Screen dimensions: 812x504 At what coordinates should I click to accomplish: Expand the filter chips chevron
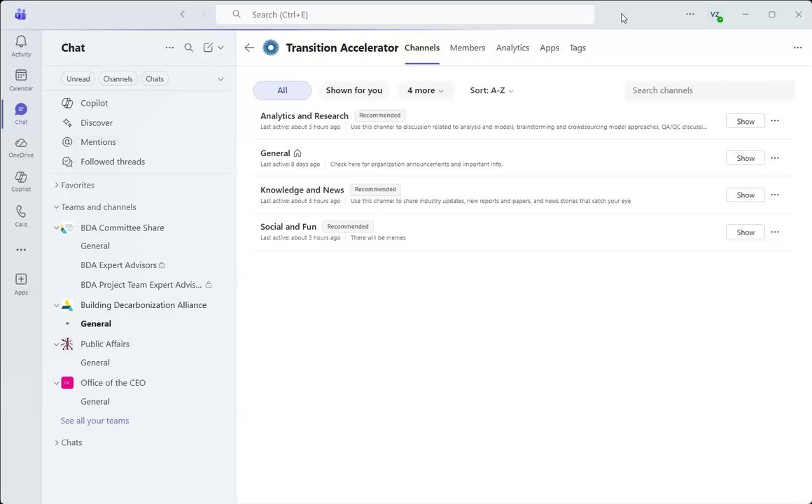[220, 79]
